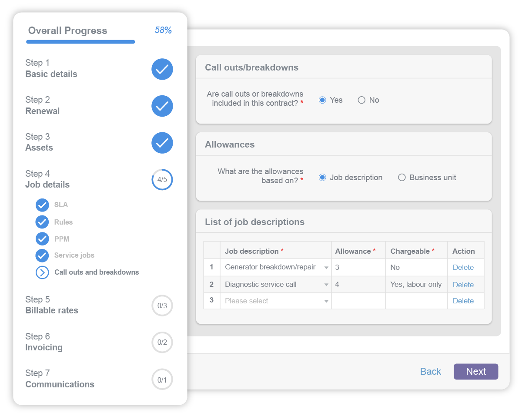Screen dimensions: 522x420
Task: Select No for call outs included in contract
Action: (361, 100)
